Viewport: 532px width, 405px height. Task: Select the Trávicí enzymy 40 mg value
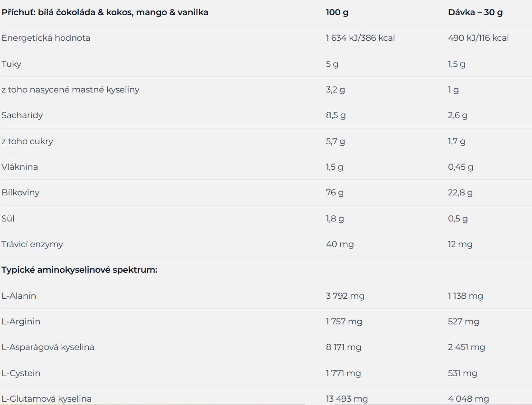coord(340,244)
